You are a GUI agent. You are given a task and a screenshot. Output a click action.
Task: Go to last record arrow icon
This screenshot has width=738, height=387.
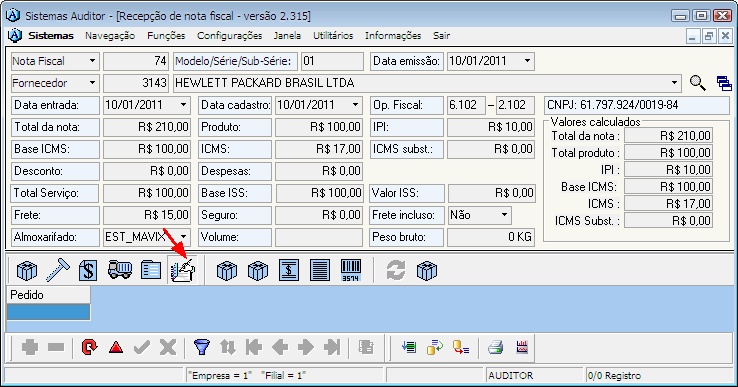click(x=332, y=347)
